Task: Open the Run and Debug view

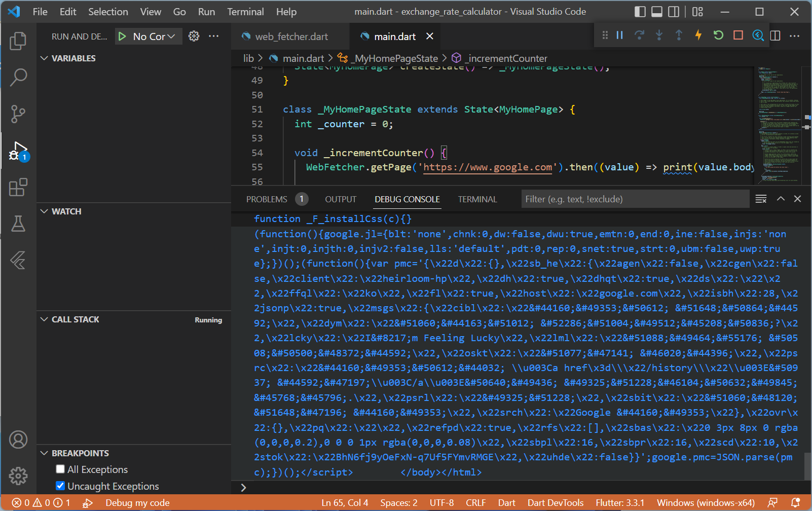Action: [x=18, y=151]
